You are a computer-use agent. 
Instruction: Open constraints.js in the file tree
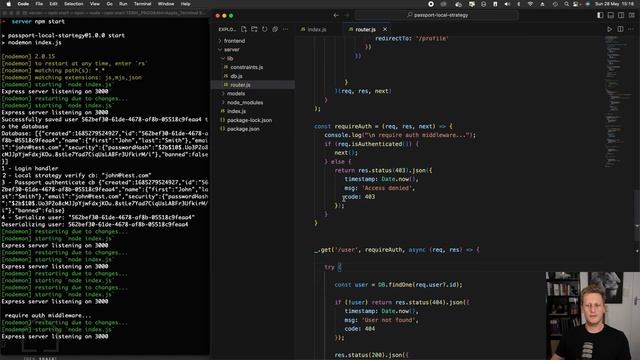click(247, 67)
